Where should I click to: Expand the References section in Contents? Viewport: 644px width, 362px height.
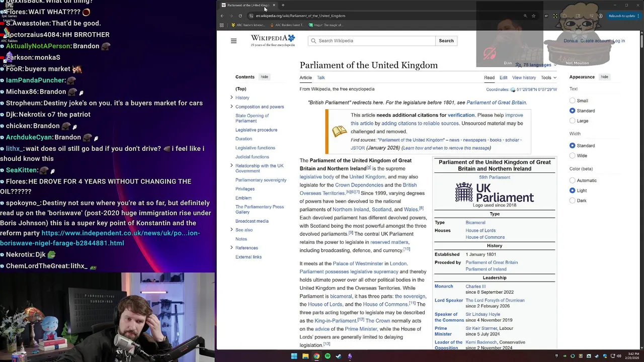[231, 248]
